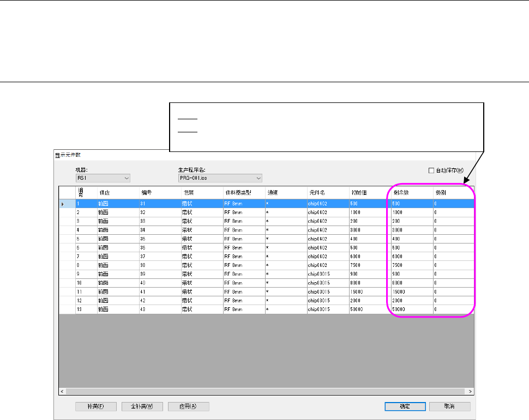
Task: Click the scrollbar right arrow
Action: pyautogui.click(x=470, y=391)
